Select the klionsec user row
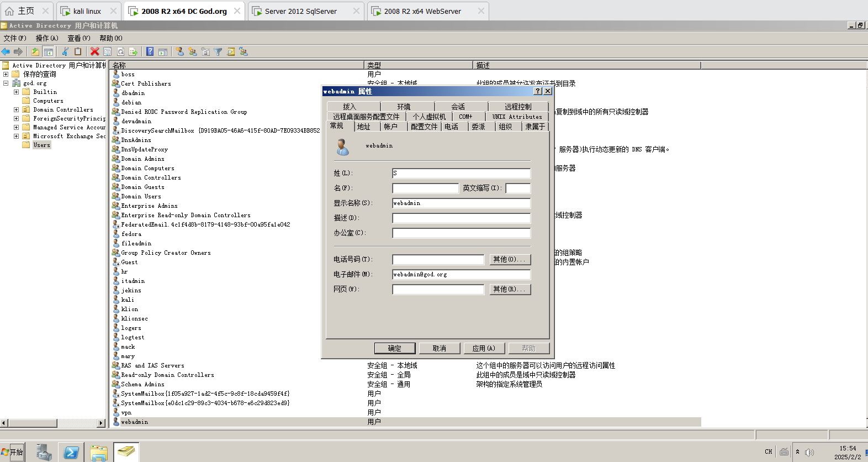 tap(134, 318)
